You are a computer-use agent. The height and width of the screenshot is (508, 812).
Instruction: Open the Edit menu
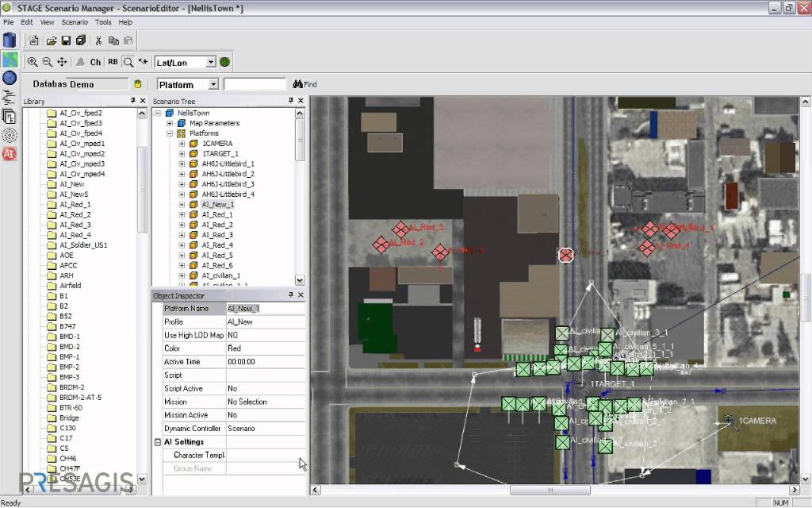point(27,22)
